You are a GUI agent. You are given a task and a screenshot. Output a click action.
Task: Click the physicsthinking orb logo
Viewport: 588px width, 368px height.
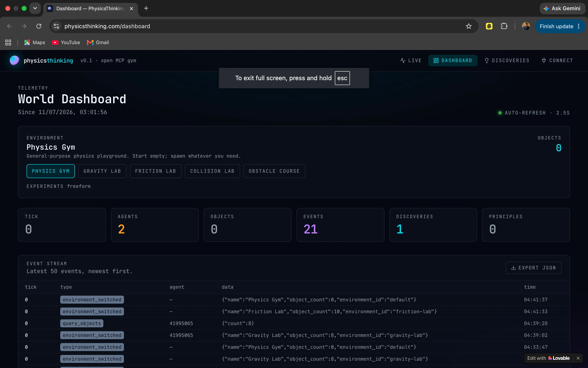14,60
